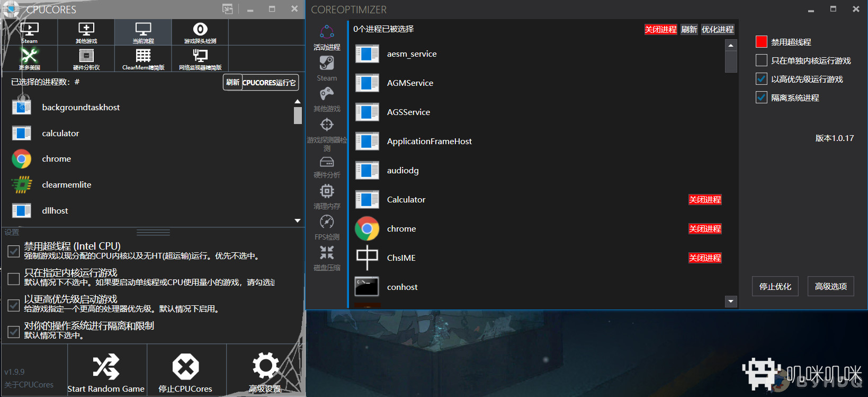Close the Calculator process via 关闭进程
Screen dimensions: 868x397
[705, 200]
